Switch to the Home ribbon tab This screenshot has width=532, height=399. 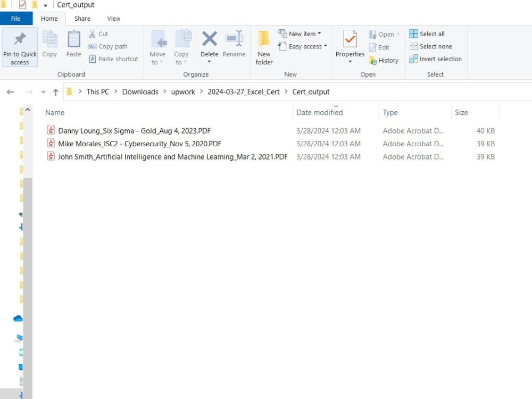pos(49,19)
